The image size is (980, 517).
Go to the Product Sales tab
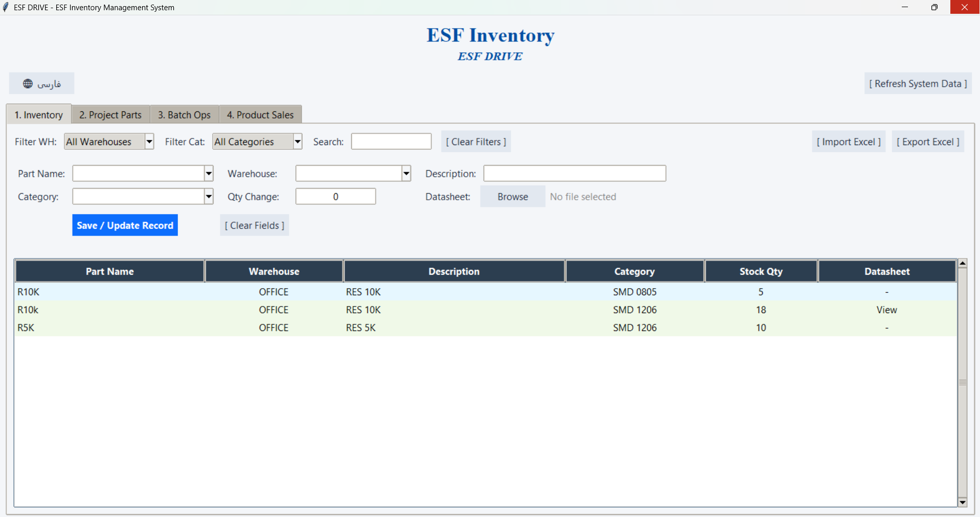[260, 114]
